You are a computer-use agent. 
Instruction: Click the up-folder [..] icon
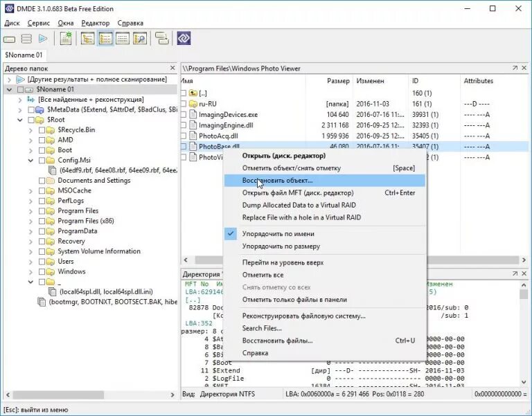(x=193, y=93)
